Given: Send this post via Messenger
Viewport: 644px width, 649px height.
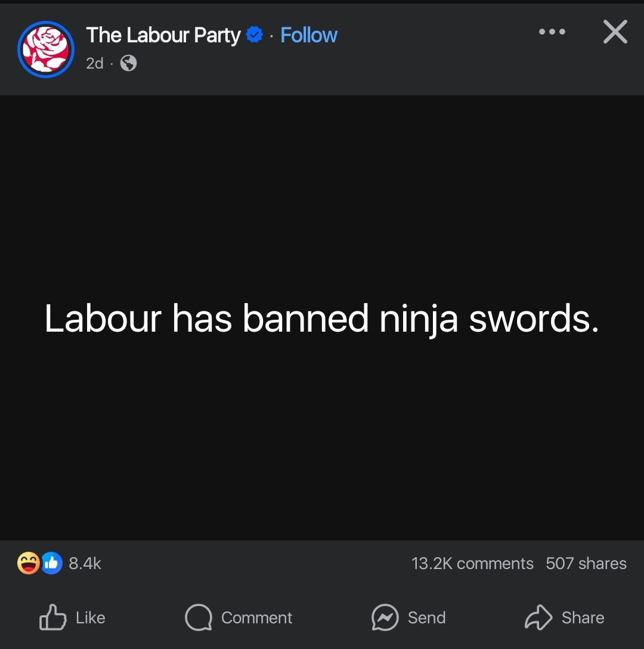Looking at the screenshot, I should tap(427, 617).
